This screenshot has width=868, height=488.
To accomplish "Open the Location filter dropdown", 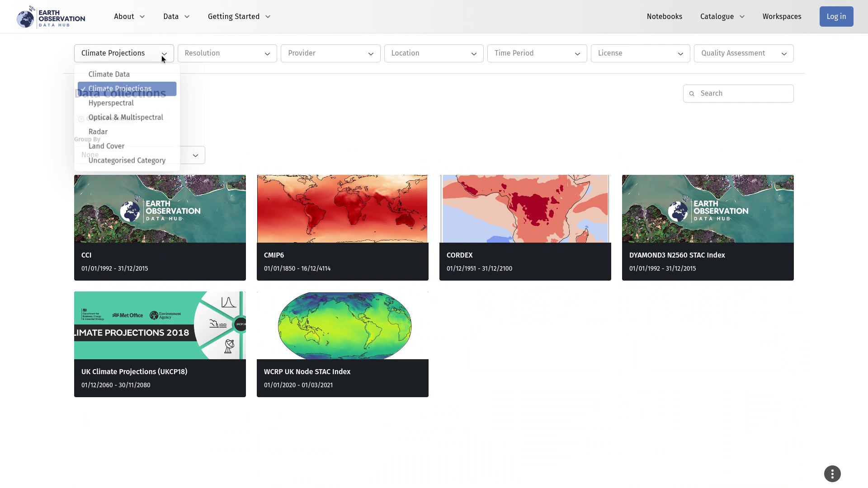I will click(x=434, y=53).
